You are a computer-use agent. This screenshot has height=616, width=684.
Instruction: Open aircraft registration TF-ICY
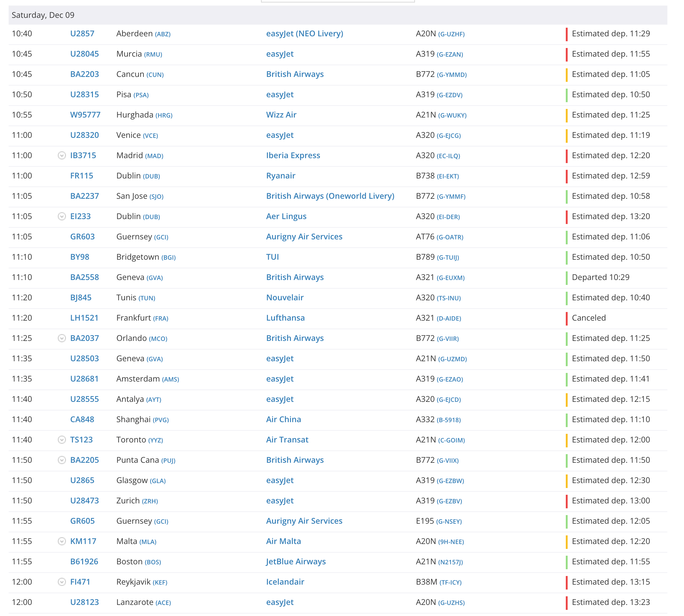pos(450,582)
